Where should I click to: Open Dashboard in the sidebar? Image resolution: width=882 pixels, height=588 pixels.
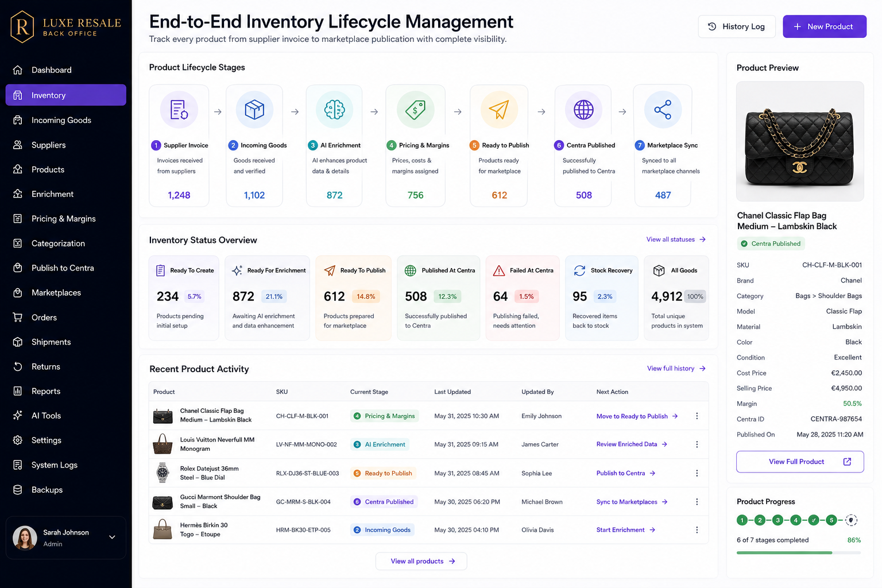66,70
